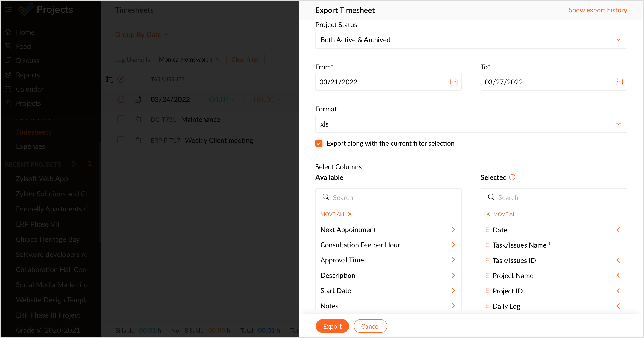Open Zylsoft Web App recent project
Screen dimensions: 644x338
coord(42,178)
